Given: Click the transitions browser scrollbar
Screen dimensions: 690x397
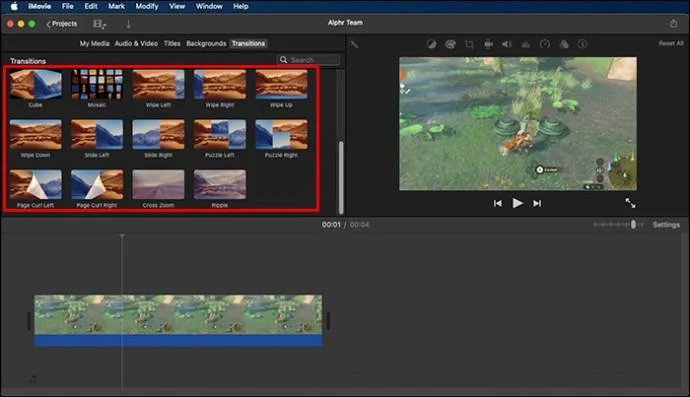Looking at the screenshot, I should [x=341, y=177].
